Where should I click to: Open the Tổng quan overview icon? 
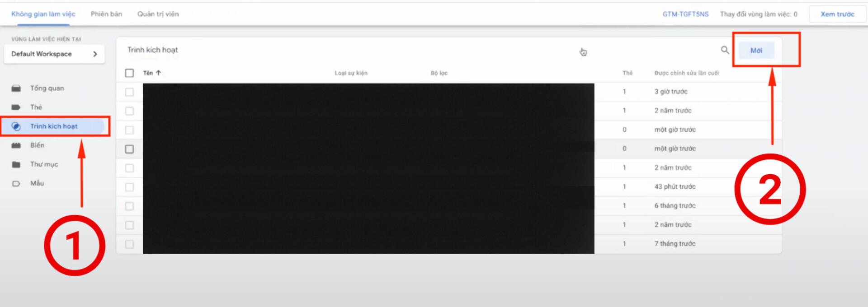[x=16, y=88]
